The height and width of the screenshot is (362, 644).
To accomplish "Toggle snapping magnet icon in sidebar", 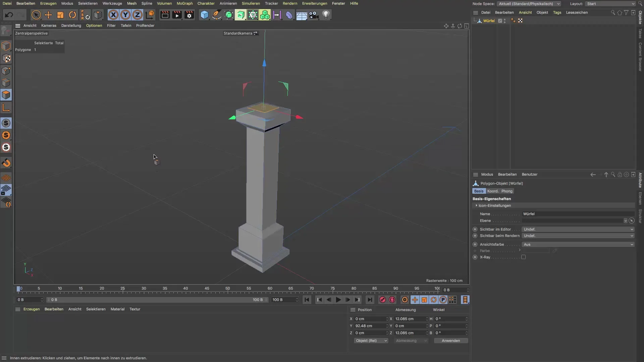I will pyautogui.click(x=6, y=163).
